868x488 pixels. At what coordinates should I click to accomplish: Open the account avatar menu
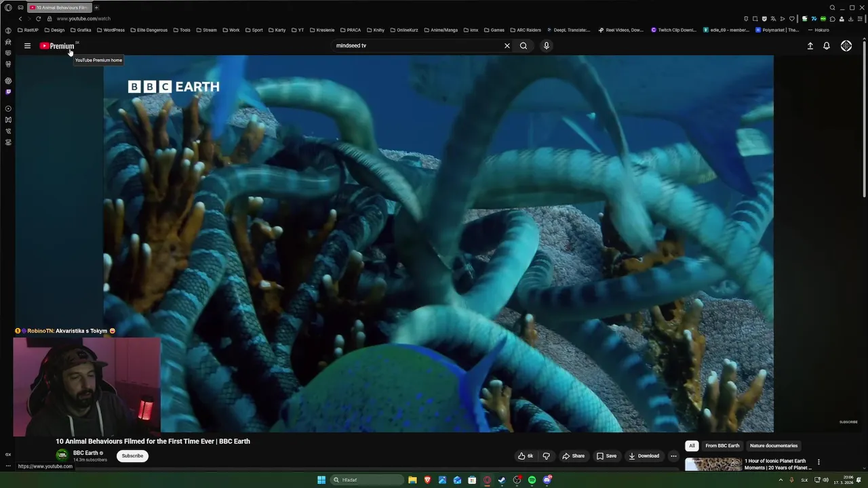[846, 46]
